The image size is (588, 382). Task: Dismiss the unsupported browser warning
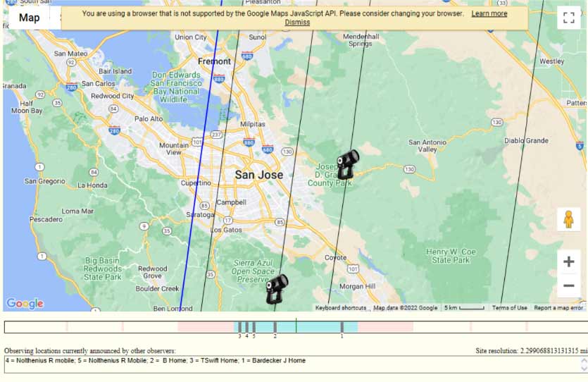tap(297, 22)
